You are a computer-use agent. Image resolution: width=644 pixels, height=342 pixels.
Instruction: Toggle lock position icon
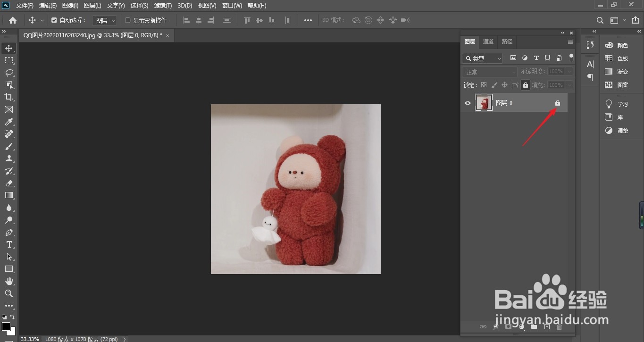pyautogui.click(x=504, y=85)
